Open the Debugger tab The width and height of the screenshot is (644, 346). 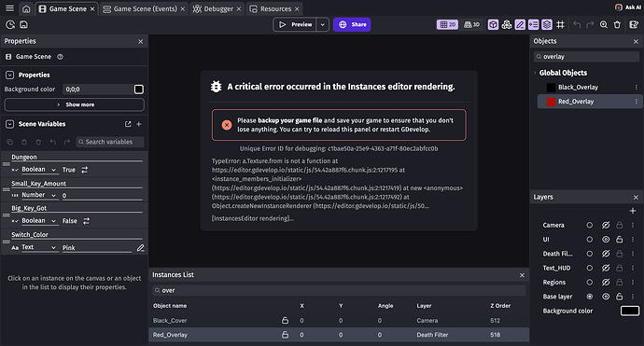[217, 8]
